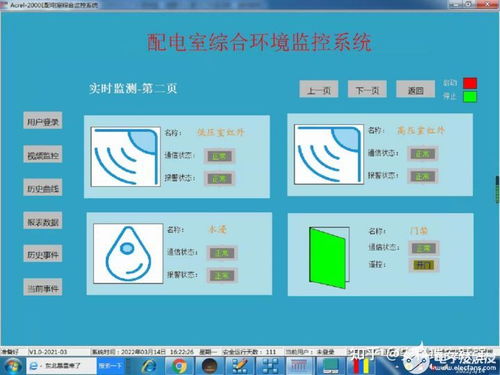
Task: Click low-voltage infrared communication status indicator
Action: pos(219,156)
